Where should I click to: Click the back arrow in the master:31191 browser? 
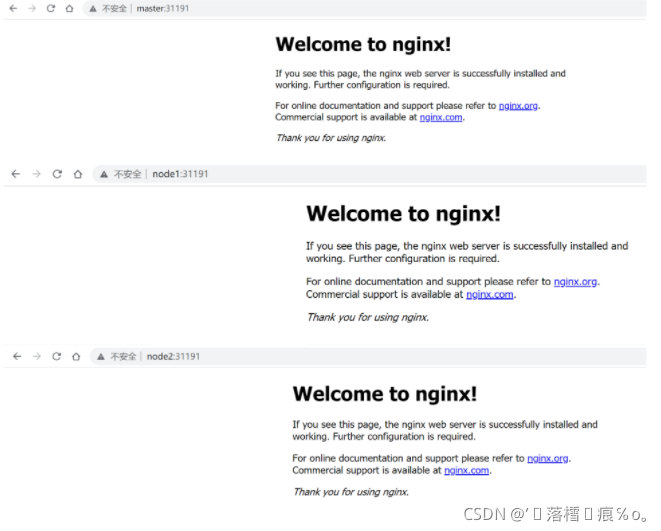pos(13,8)
